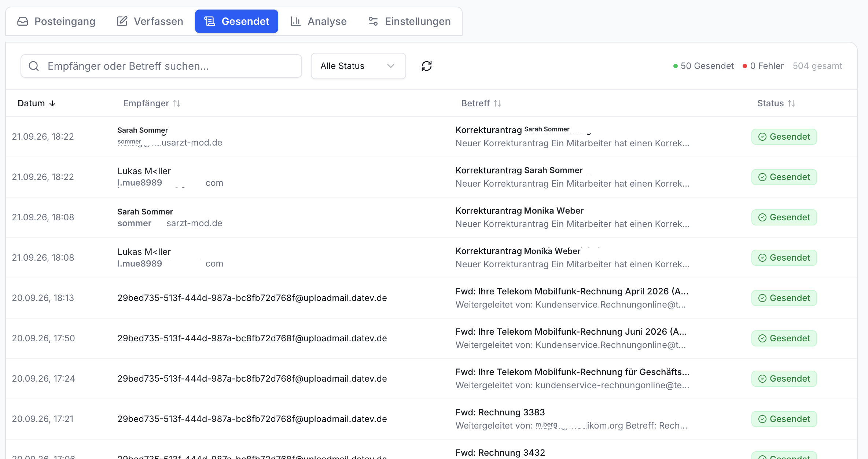Viewport: 868px width, 459px height.
Task: Open the Alle Status dropdown
Action: point(358,66)
